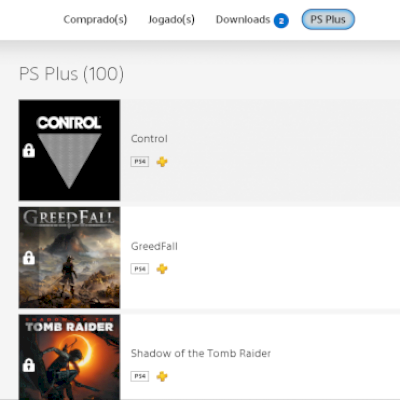The image size is (400, 400).
Task: Click the Downloads count badge showing 2
Action: pos(281,21)
